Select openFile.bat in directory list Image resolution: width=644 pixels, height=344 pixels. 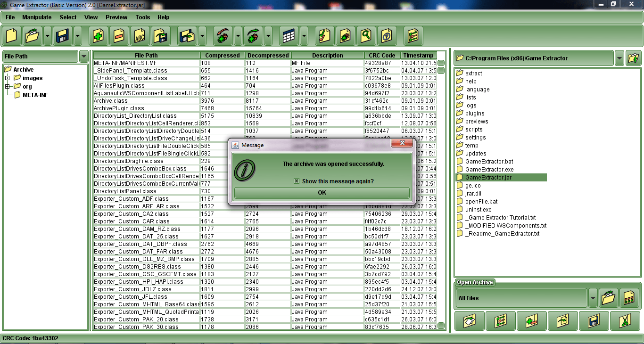481,202
